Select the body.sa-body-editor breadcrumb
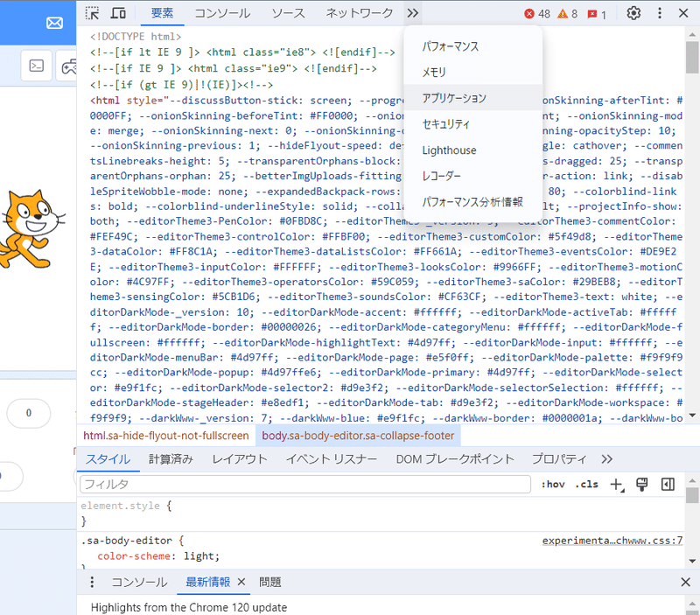Screen dimensions: 700x615 point(359,434)
